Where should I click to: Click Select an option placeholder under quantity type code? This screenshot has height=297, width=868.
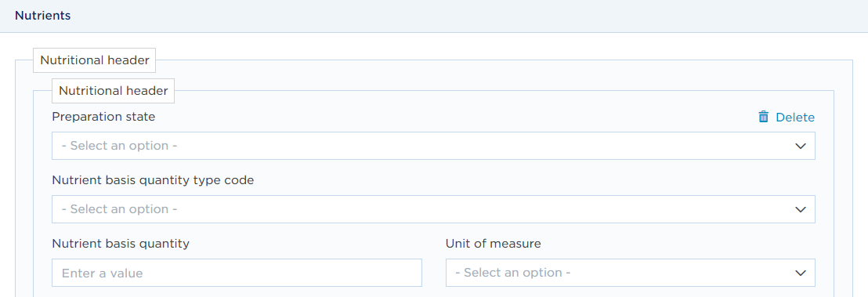(x=120, y=209)
